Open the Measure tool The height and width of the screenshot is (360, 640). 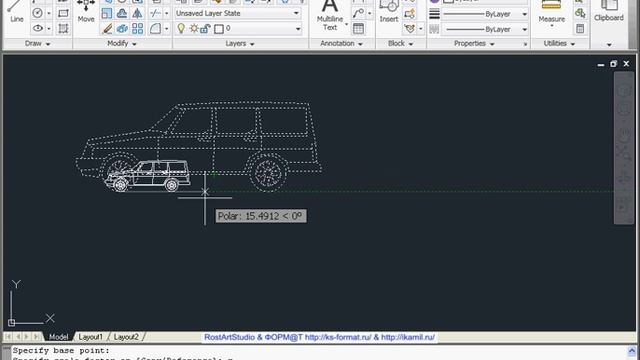click(x=551, y=11)
